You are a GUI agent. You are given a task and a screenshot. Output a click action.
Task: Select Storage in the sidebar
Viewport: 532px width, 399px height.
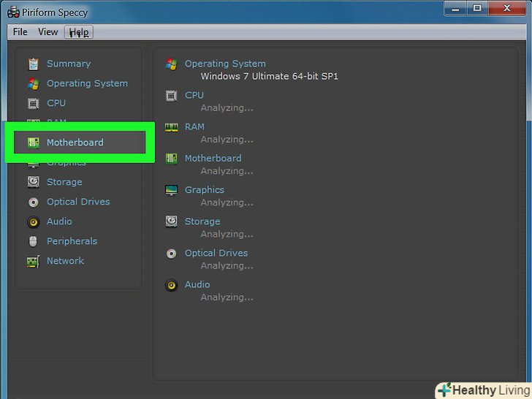click(x=64, y=182)
